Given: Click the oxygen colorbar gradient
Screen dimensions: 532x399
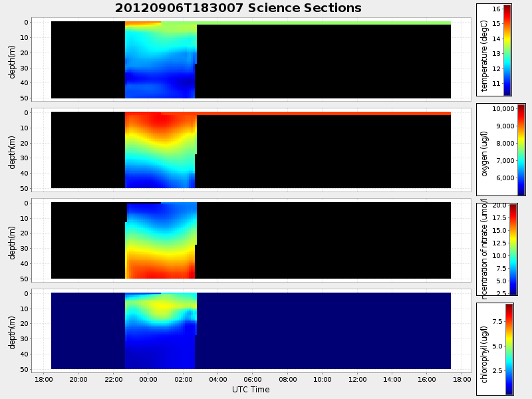Looking at the screenshot, I should pyautogui.click(x=521, y=150).
